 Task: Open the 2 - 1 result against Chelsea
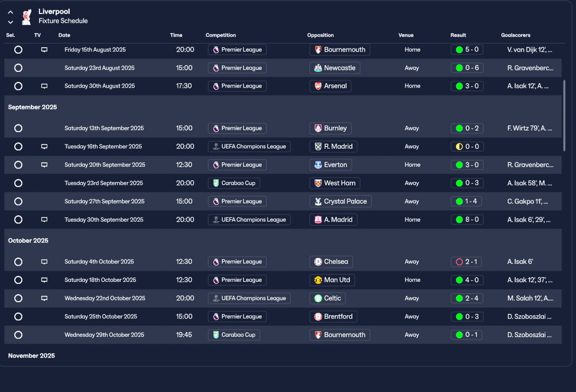(466, 262)
